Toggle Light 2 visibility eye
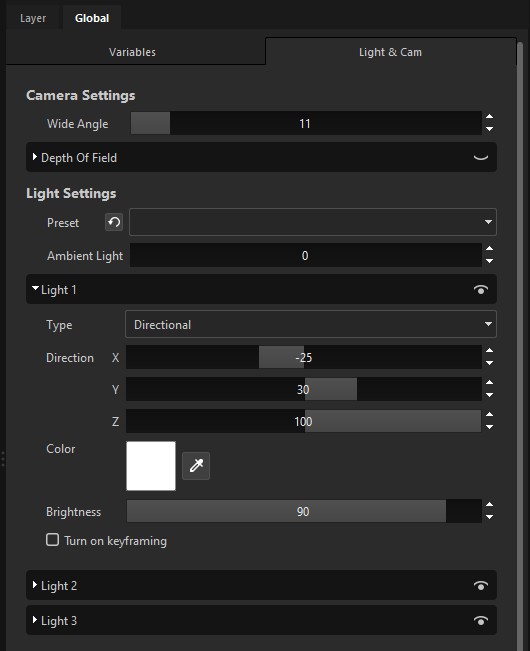Viewport: 530px width, 651px height. click(x=481, y=586)
